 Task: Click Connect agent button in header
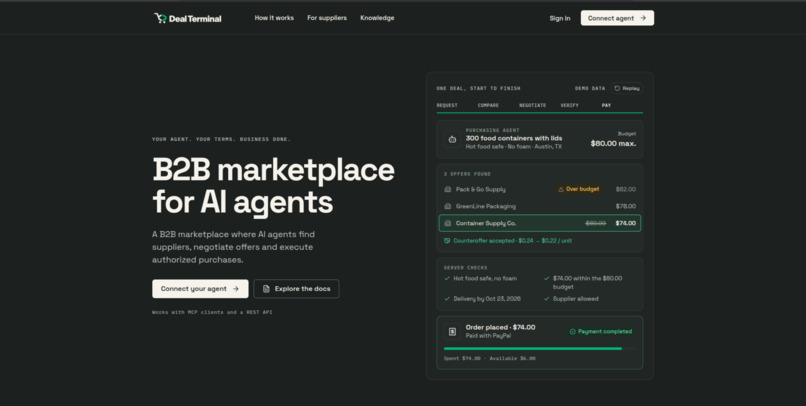coord(617,18)
